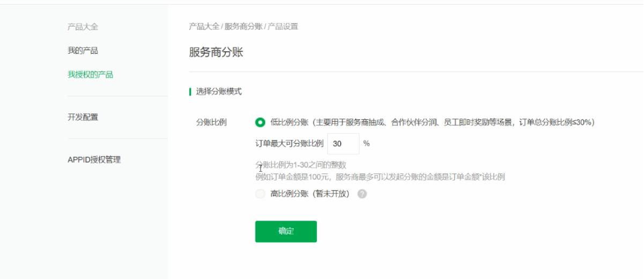The height and width of the screenshot is (279, 644).
Task: Click the 服务商分账 breadcrumb link
Action: click(x=243, y=26)
